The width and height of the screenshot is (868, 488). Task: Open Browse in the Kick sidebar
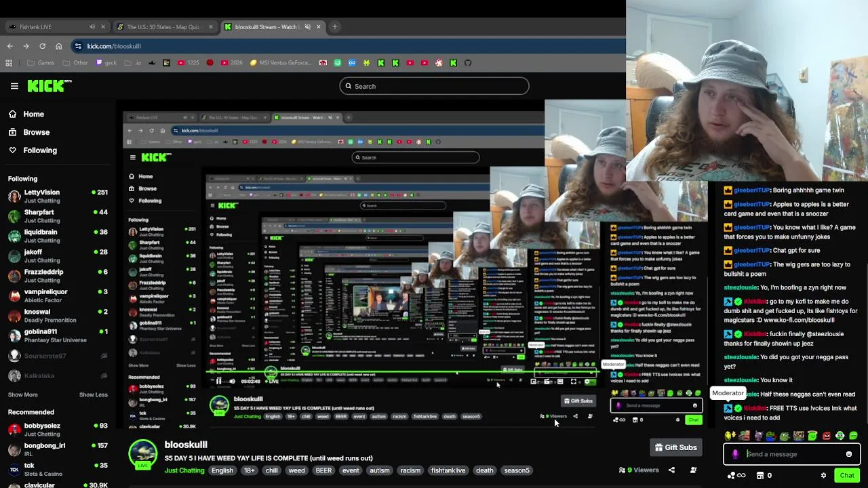tap(29, 132)
